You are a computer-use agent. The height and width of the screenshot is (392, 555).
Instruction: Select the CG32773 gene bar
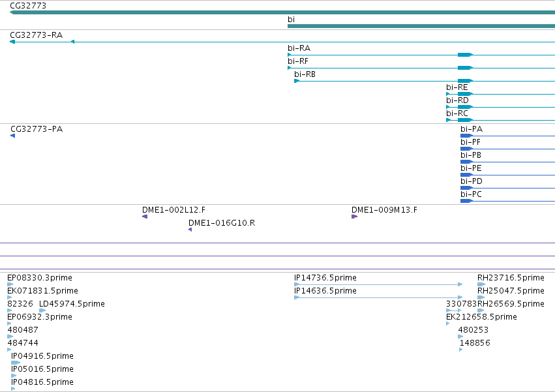[x=282, y=12]
